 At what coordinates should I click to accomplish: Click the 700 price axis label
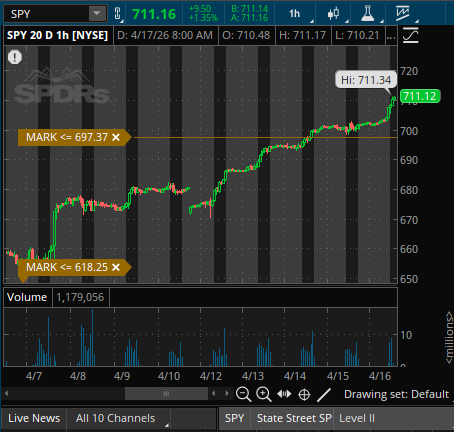tap(409, 131)
